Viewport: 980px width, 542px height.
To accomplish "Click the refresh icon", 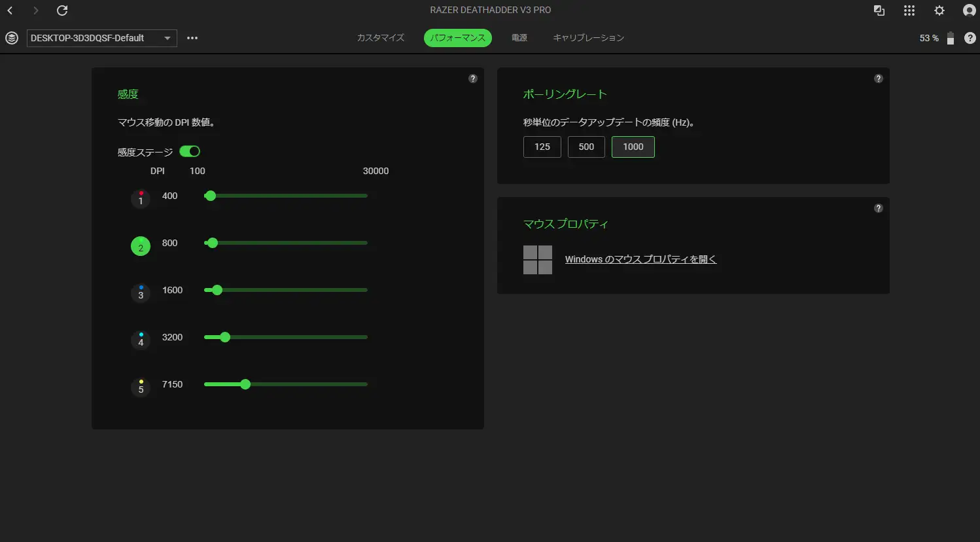I will (62, 10).
